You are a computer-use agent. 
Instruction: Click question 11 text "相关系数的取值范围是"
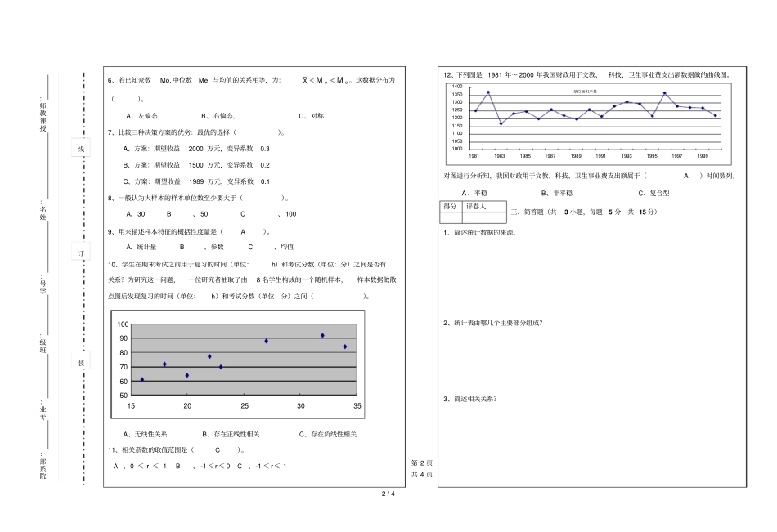click(x=155, y=449)
